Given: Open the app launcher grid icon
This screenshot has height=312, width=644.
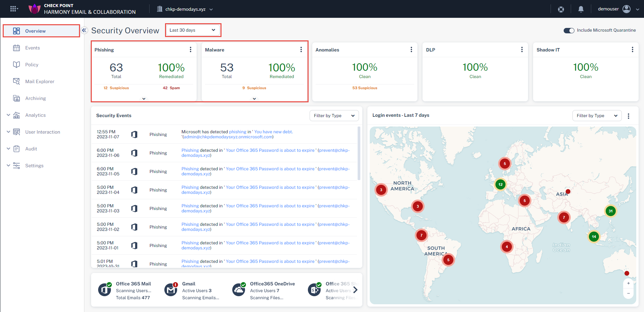Looking at the screenshot, I should click(13, 9).
